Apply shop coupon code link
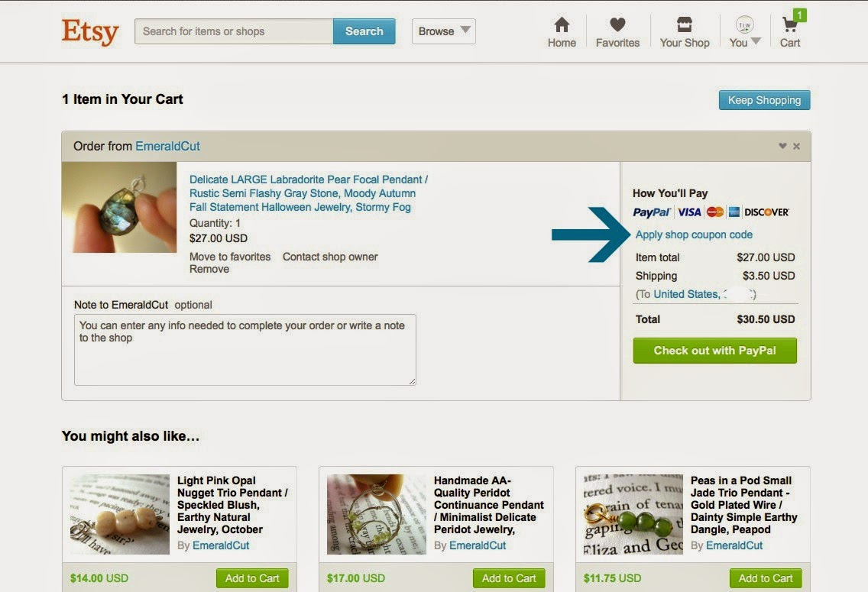 click(694, 235)
